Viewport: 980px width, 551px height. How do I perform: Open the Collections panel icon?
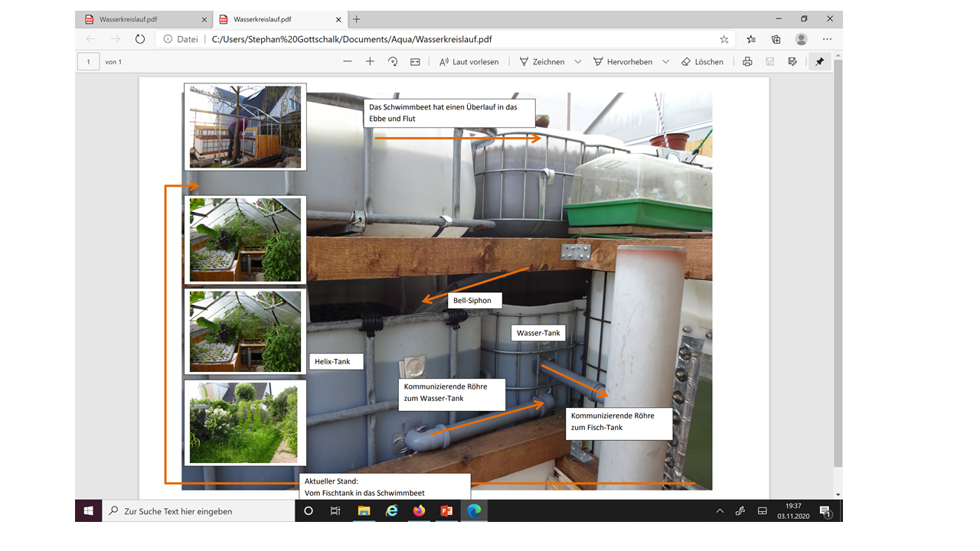point(776,39)
